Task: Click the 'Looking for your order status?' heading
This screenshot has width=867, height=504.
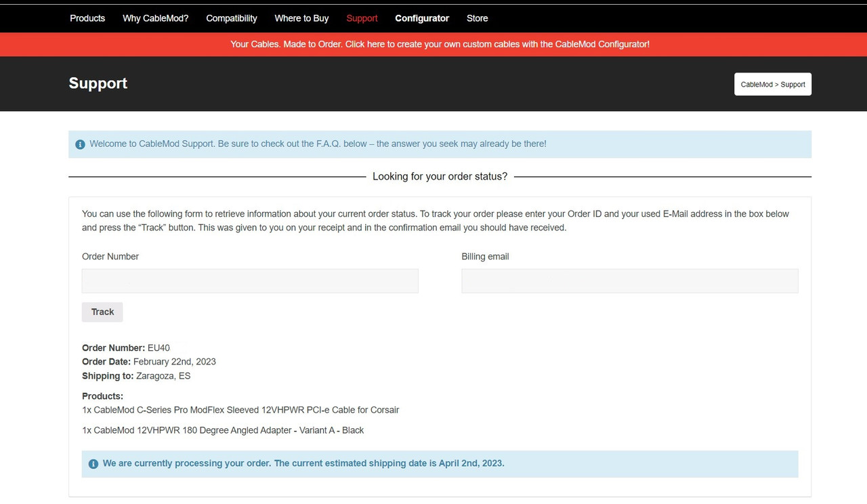Action: 440,176
